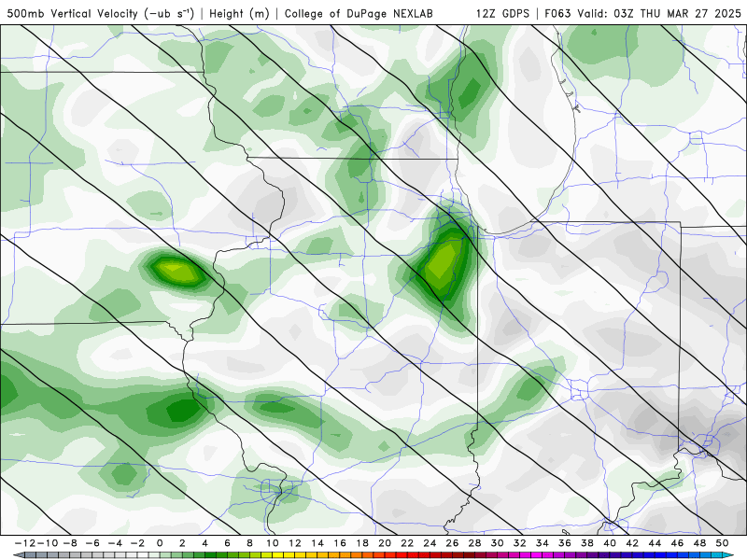This screenshot has width=747, height=560.
Task: Click the 10 value on the legend
Action: 272,543
